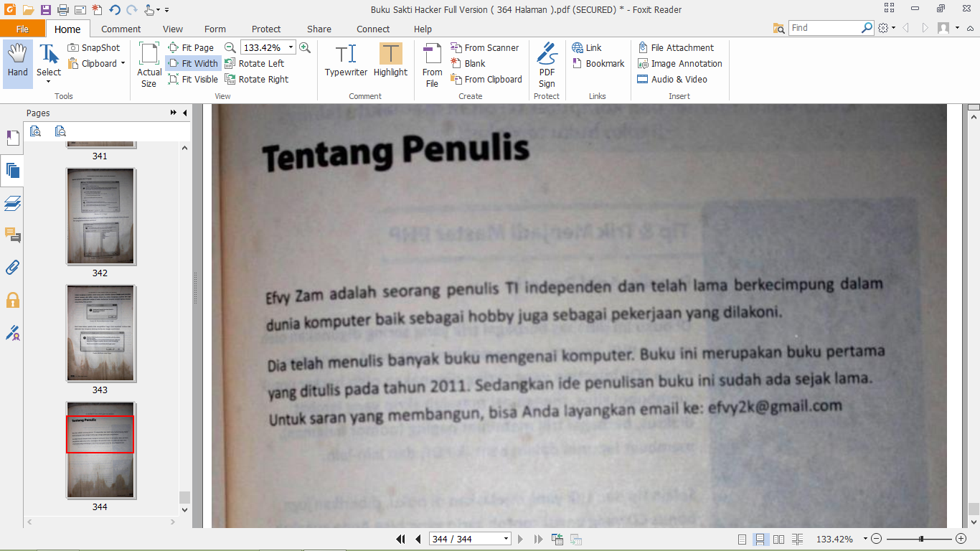This screenshot has width=980, height=551.
Task: Create PDF From Scanner
Action: point(484,47)
